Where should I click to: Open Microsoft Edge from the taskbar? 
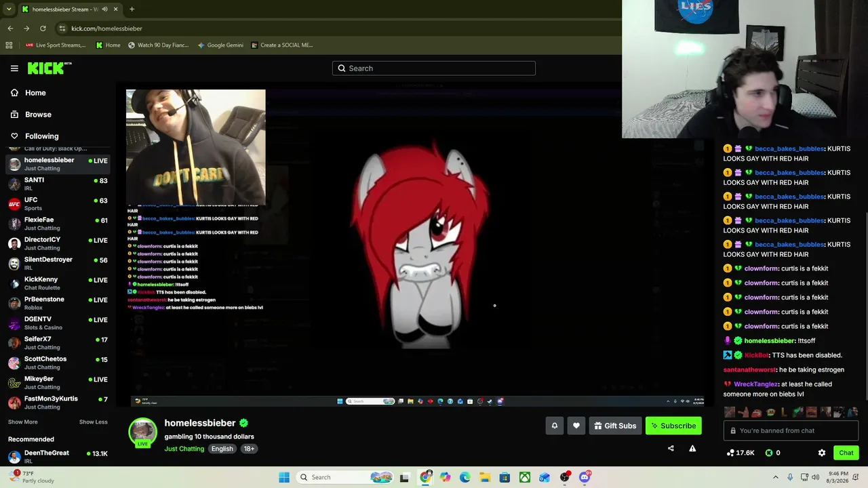(x=465, y=477)
